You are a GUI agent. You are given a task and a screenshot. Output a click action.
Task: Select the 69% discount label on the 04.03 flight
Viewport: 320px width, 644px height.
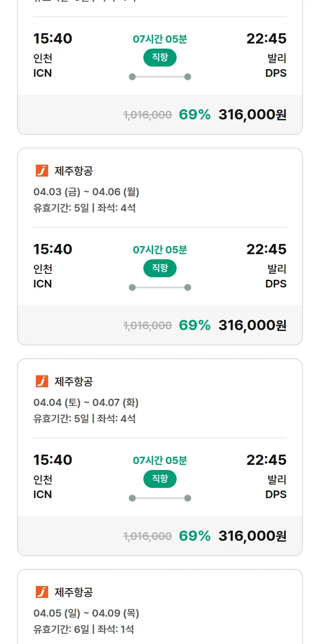tap(195, 325)
